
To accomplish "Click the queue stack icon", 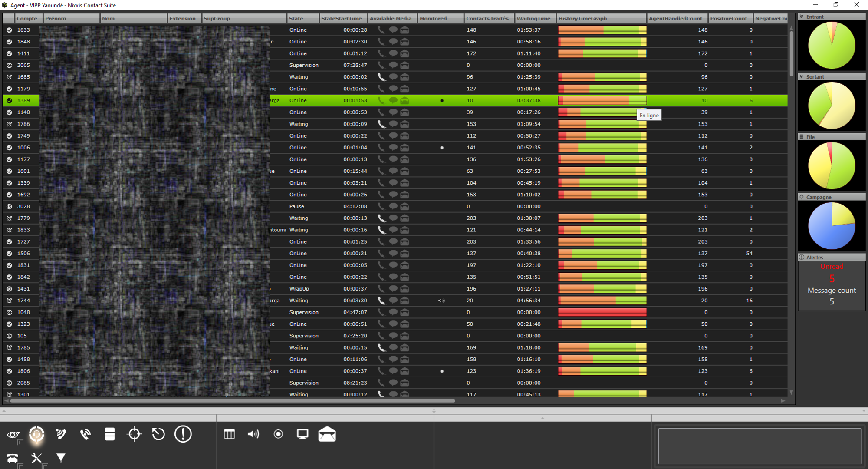I will click(x=110, y=434).
